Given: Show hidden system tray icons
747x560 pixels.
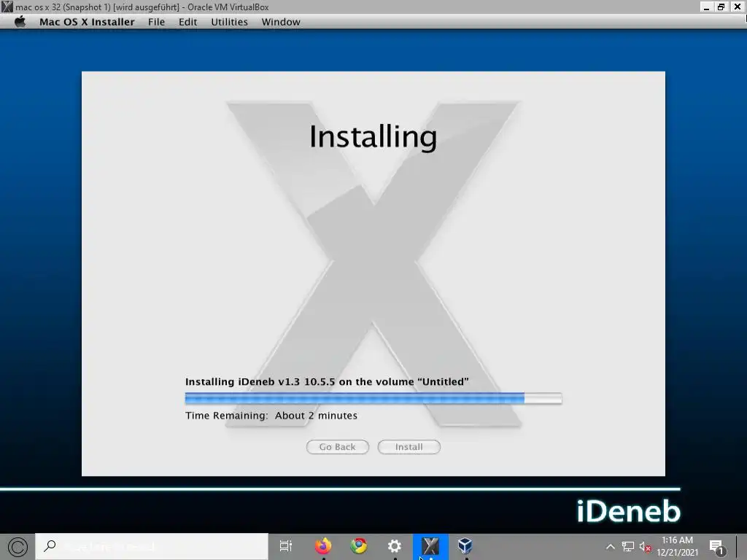Looking at the screenshot, I should 611,547.
